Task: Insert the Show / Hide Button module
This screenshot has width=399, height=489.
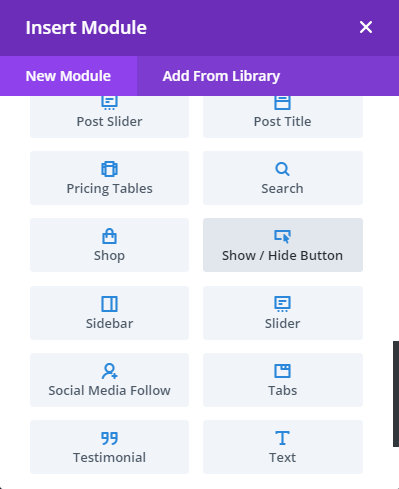Action: (x=283, y=245)
